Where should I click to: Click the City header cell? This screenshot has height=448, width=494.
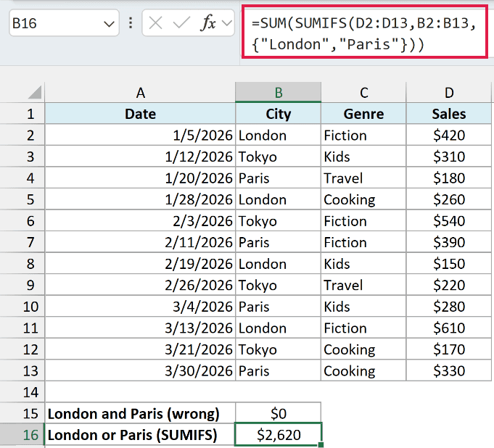tap(278, 114)
